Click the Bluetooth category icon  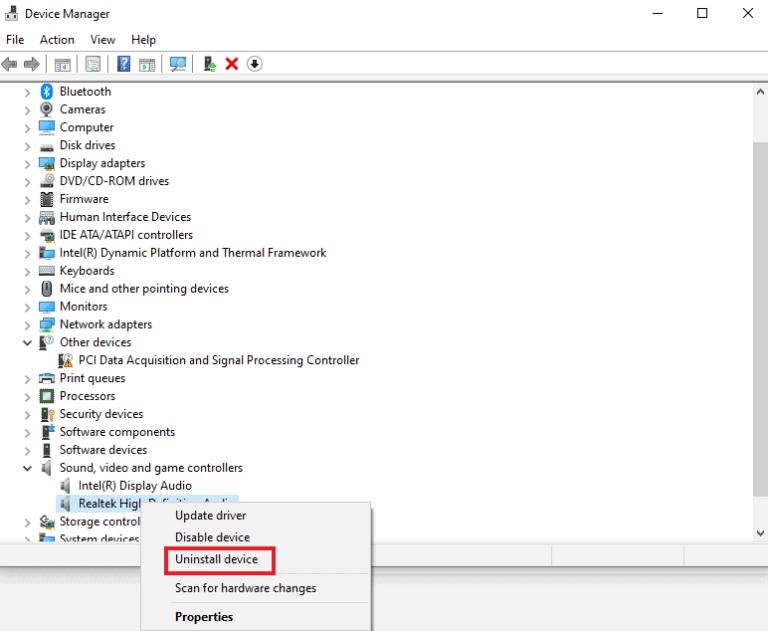click(47, 91)
